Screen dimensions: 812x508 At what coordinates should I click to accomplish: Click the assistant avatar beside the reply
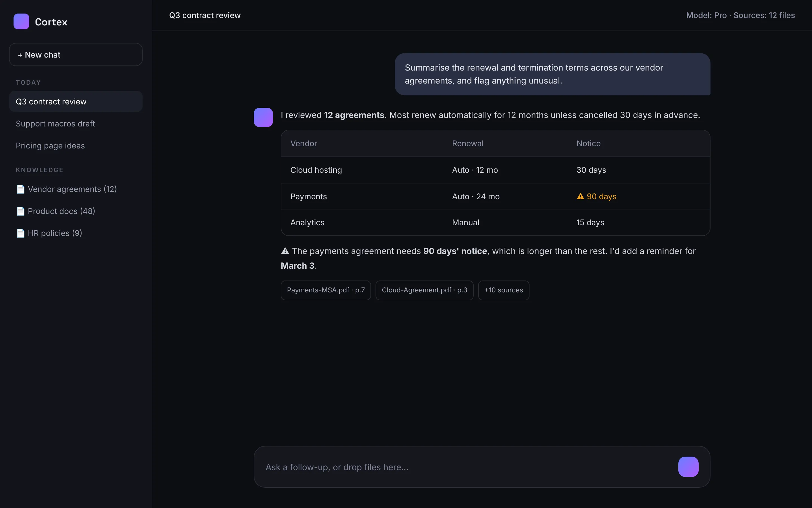[x=263, y=117]
